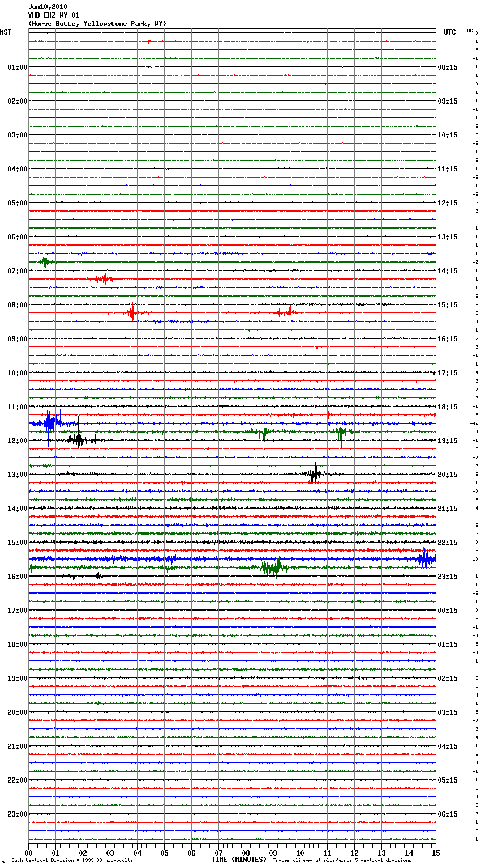Click the Each Vertical Division scale note

click(x=72, y=860)
